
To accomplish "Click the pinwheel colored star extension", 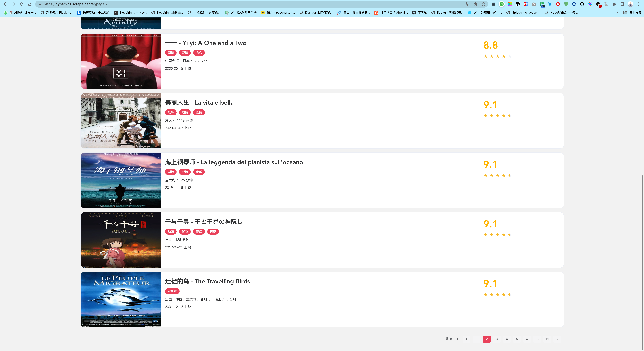I will click(590, 4).
